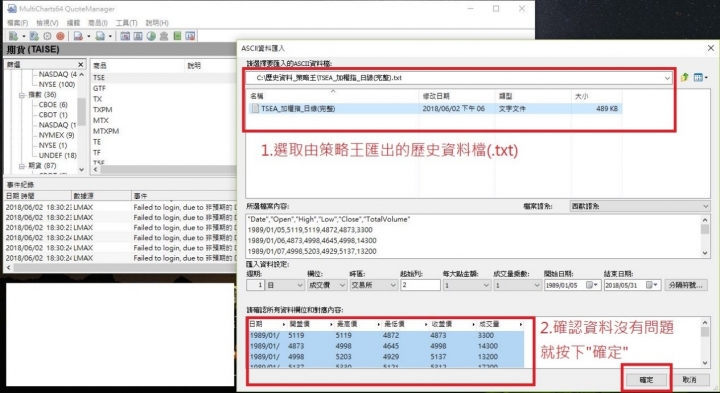Open the 檔案(F) menu
This screenshot has height=393, width=720.
(17, 22)
